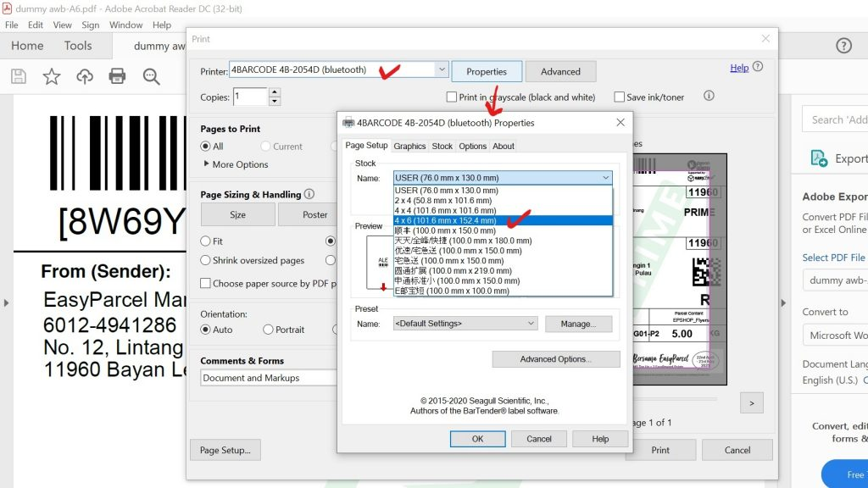
Task: Click the cloud upload toolbar icon
Action: click(85, 75)
